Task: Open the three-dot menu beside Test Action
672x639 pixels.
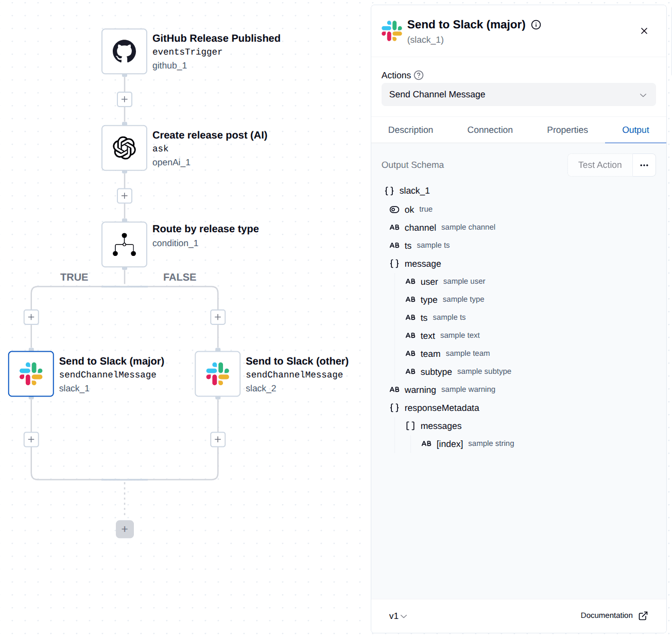Action: tap(644, 165)
